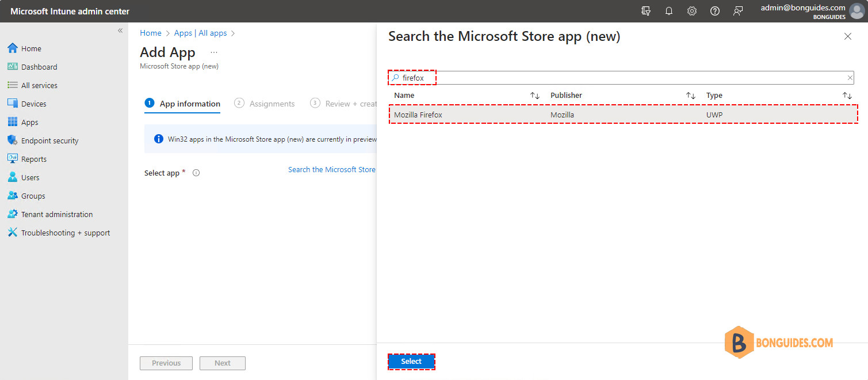
Task: Click the Previous button
Action: (x=166, y=363)
